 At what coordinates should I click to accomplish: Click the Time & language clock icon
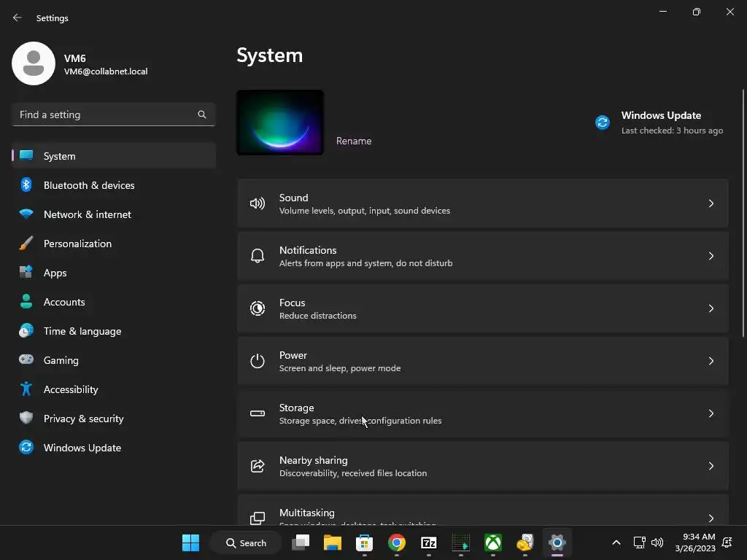coord(26,330)
